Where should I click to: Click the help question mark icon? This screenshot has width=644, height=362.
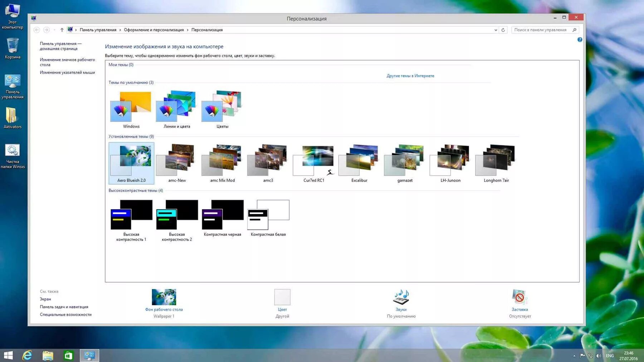point(580,40)
